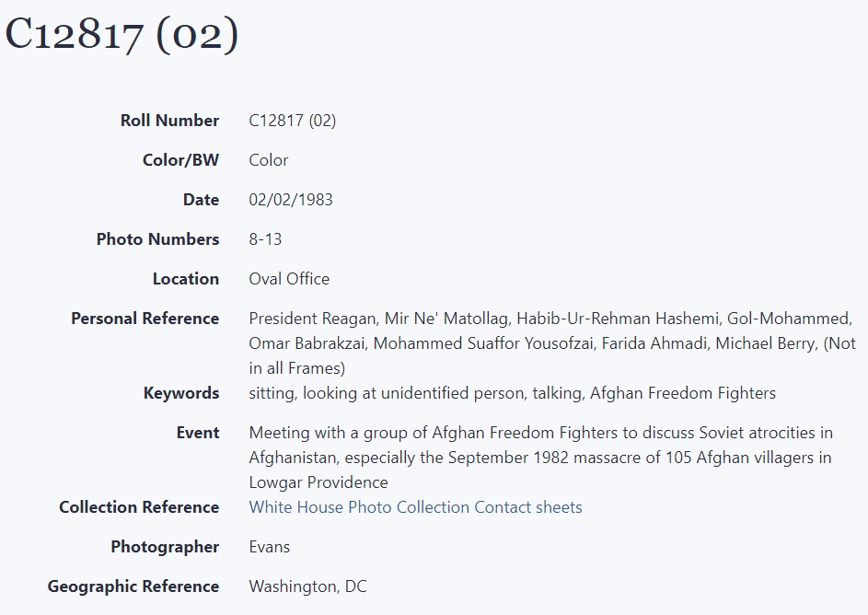
Task: Click the Collection Reference field label
Action: [x=139, y=507]
